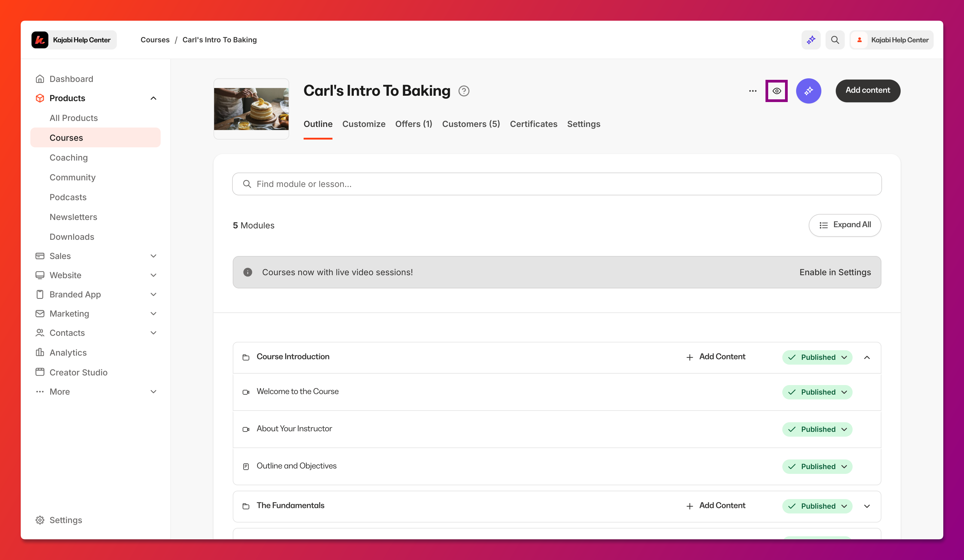964x560 pixels.
Task: Expand the Contacts sidebar section
Action: 153,333
